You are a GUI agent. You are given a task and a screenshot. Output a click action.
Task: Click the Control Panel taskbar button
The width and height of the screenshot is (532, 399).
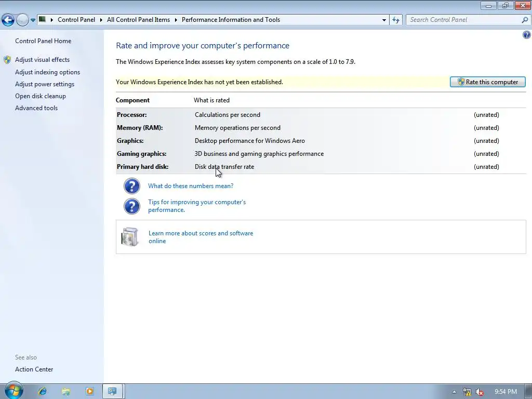point(112,391)
